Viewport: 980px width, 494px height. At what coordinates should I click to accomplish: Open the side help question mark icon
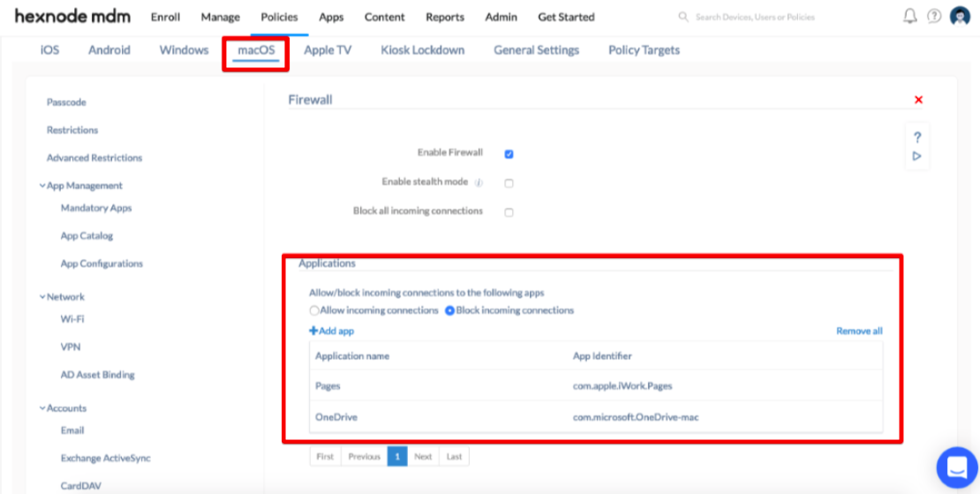tap(917, 138)
